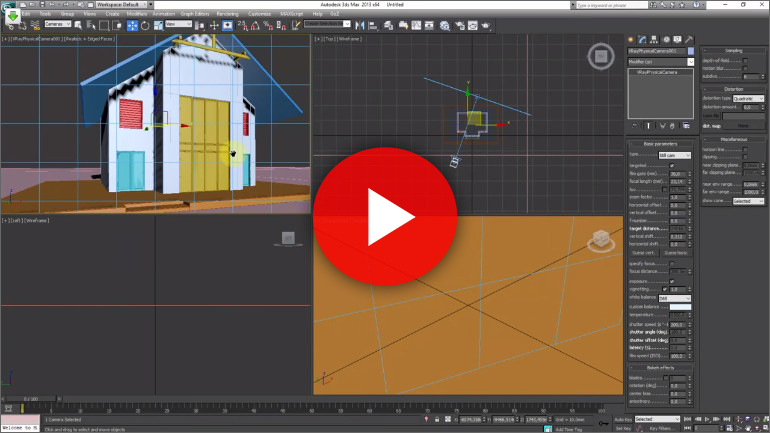
Task: Select the Rotate tool in main toolbar
Action: tap(145, 26)
